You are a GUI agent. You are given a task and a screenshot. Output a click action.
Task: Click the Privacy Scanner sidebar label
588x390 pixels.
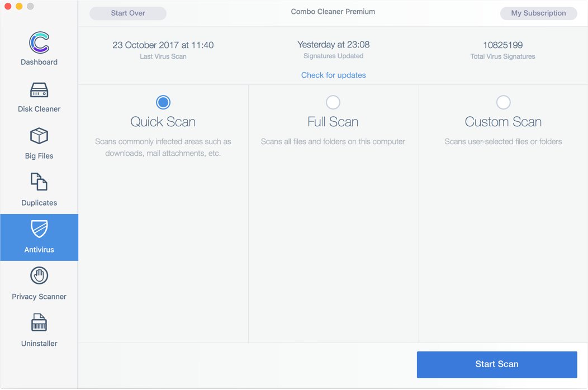point(39,297)
